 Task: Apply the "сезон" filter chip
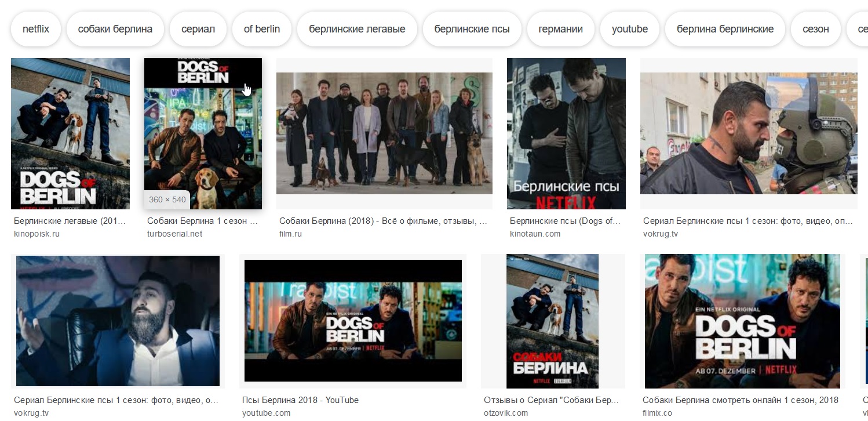(x=816, y=29)
